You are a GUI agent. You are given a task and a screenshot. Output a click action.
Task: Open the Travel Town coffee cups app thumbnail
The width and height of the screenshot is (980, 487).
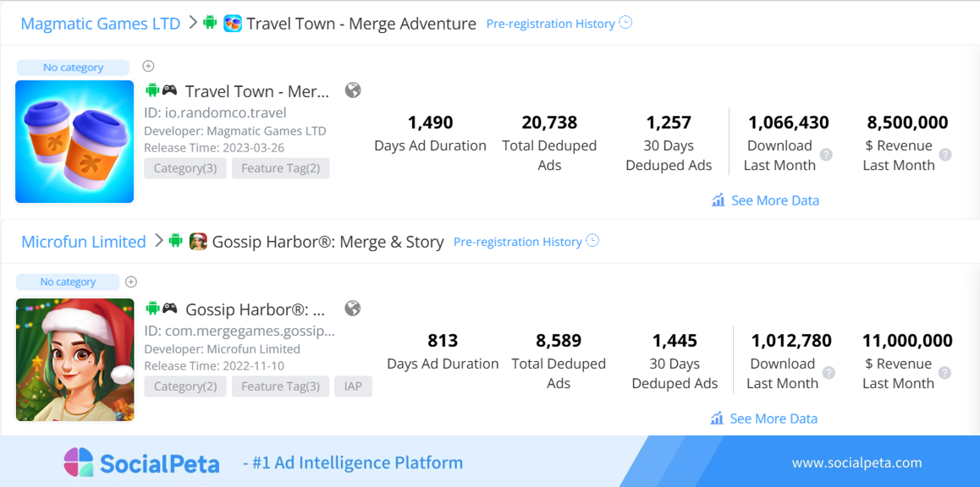tap(74, 142)
